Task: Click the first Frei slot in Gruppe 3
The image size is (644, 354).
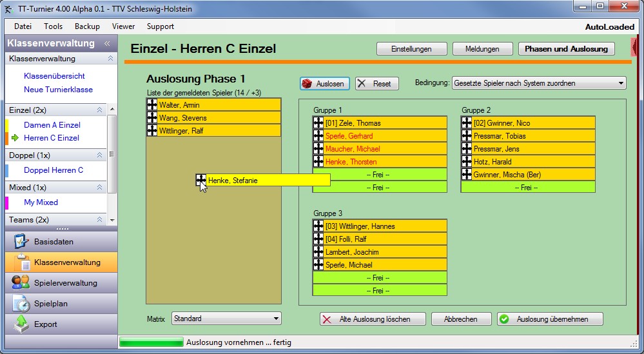Action: coord(378,278)
